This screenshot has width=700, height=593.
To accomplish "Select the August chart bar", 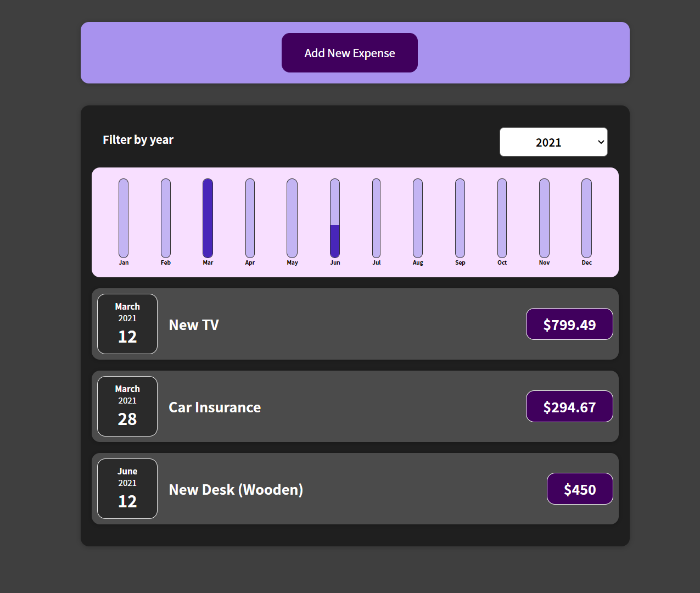I will 418,217.
